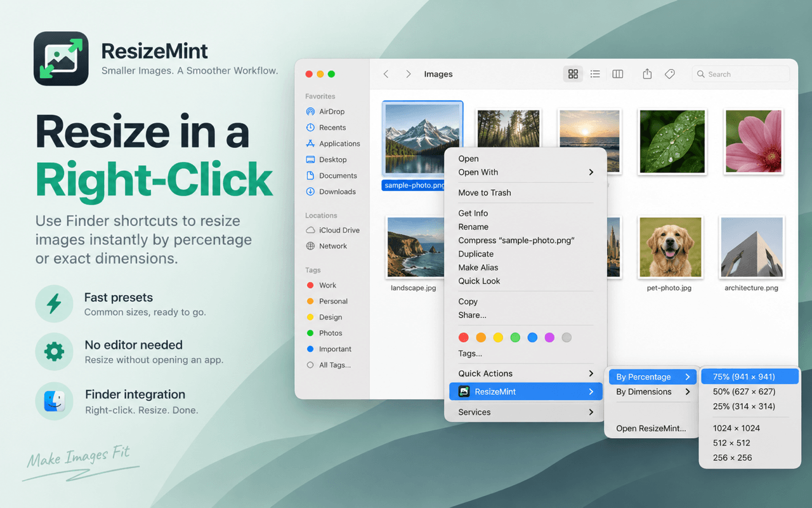Select the pet-photo.jpg thumbnail
Viewport: 812px width, 508px height.
pyautogui.click(x=671, y=248)
